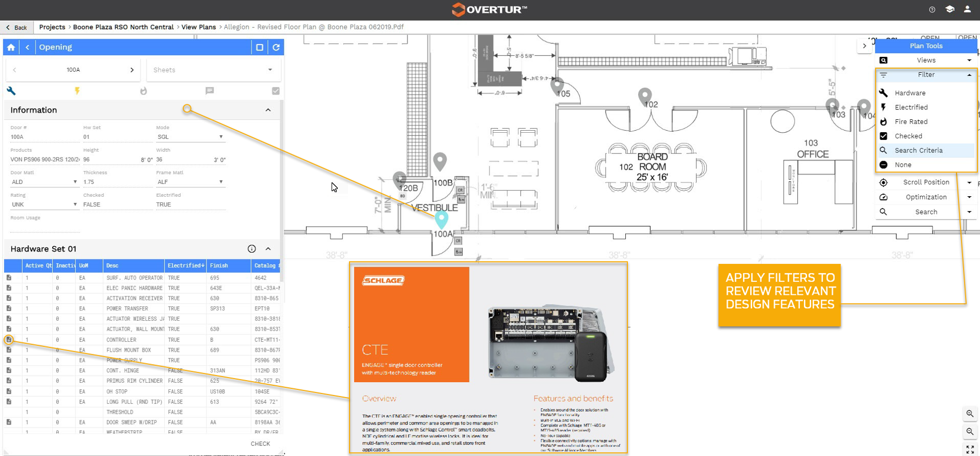The height and width of the screenshot is (456, 980).
Task: Open the Rating UNK dropdown
Action: tap(44, 205)
